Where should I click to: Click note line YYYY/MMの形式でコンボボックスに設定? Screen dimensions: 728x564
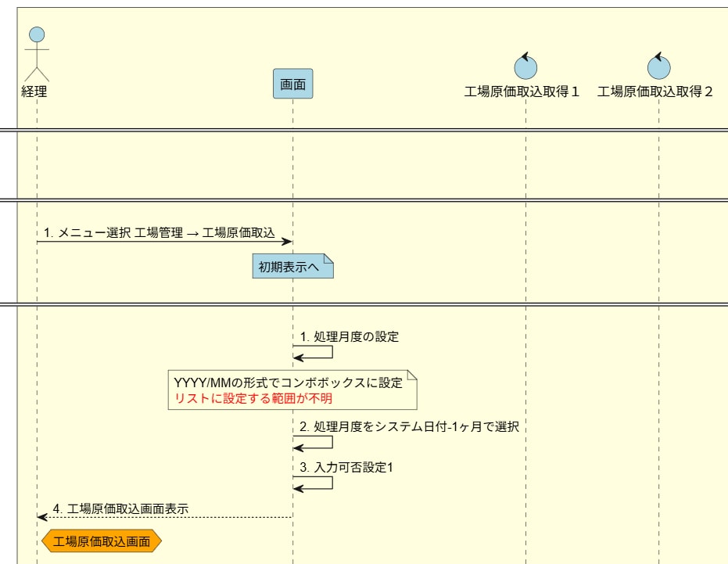point(288,383)
